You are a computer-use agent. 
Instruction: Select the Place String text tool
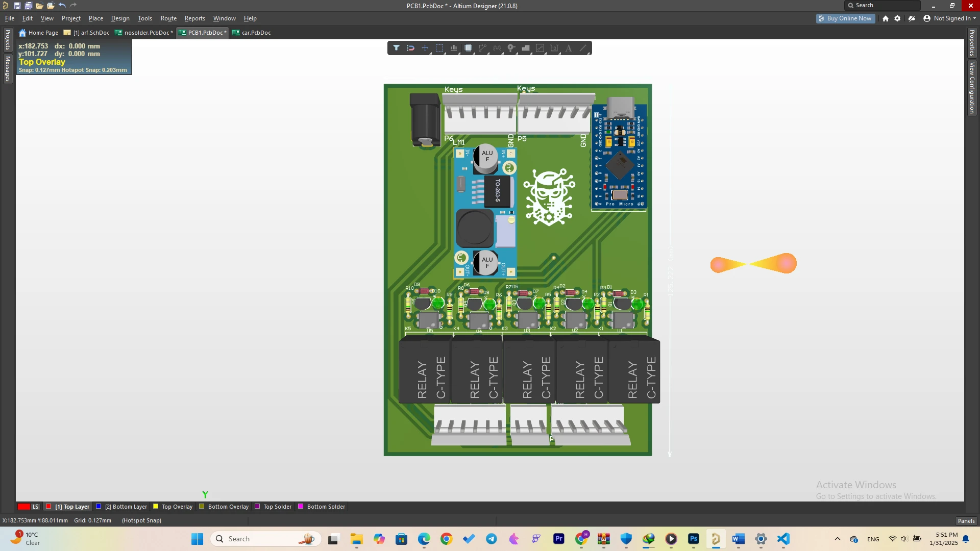(569, 48)
